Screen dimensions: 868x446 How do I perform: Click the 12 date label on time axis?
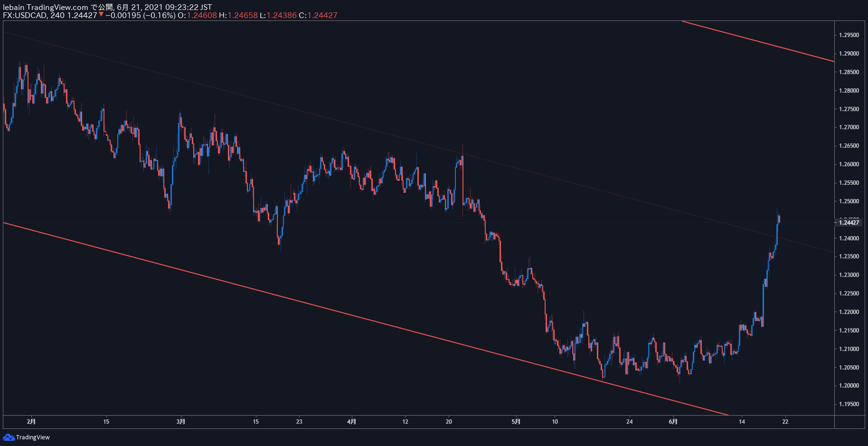[405, 421]
